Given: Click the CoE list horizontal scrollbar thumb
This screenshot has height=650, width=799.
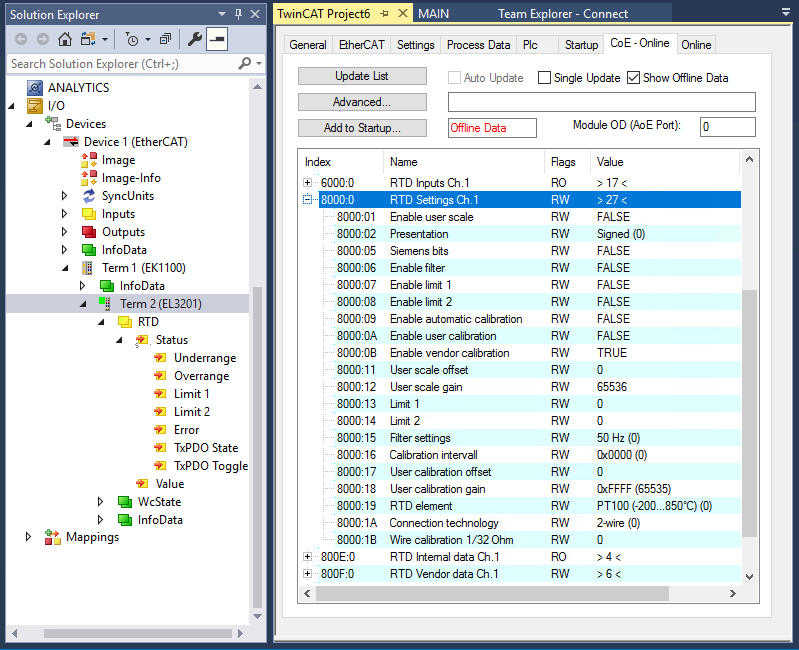Looking at the screenshot, I should 492,593.
